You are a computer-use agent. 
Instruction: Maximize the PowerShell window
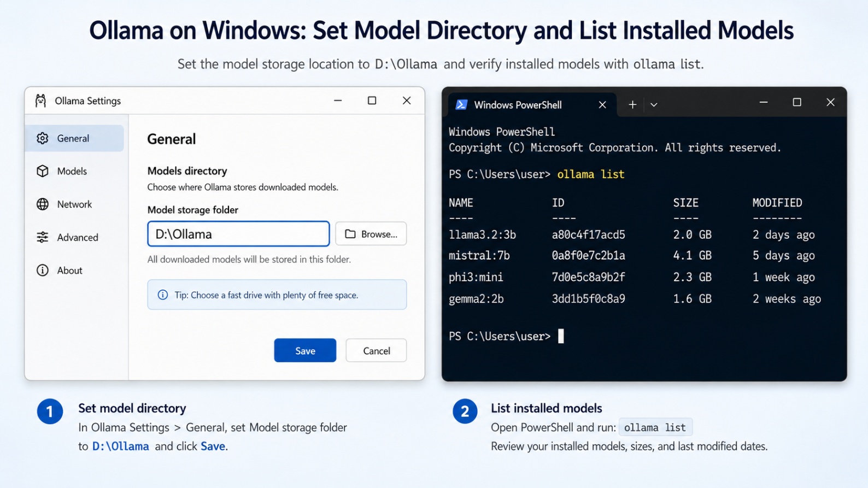coord(797,102)
